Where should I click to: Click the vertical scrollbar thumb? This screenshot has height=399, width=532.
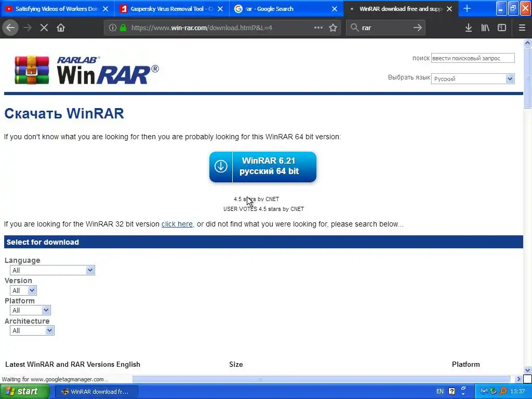(x=527, y=78)
